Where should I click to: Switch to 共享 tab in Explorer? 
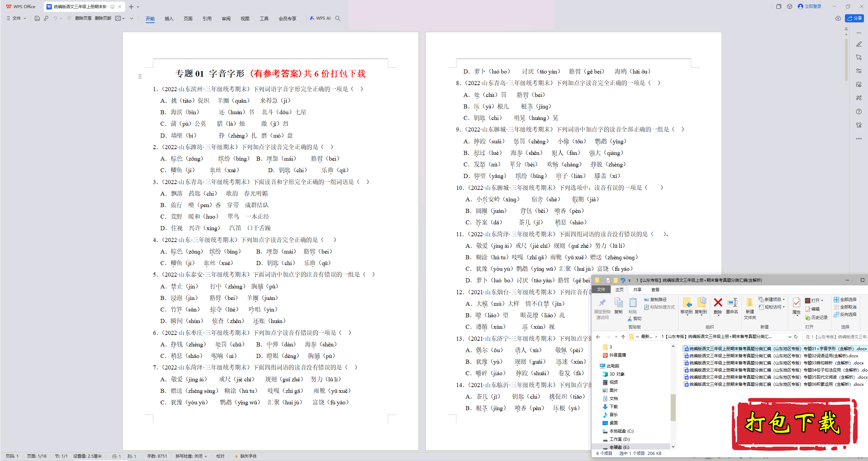tap(637, 289)
